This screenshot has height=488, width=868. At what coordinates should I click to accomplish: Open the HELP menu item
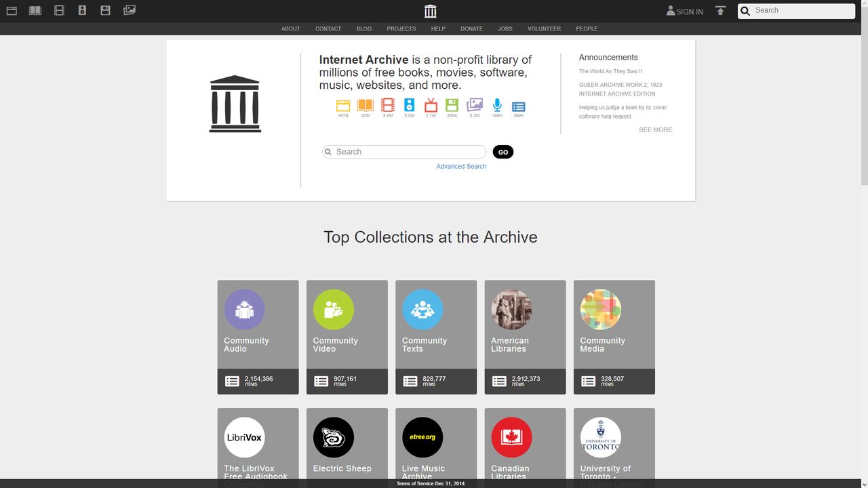click(x=438, y=29)
